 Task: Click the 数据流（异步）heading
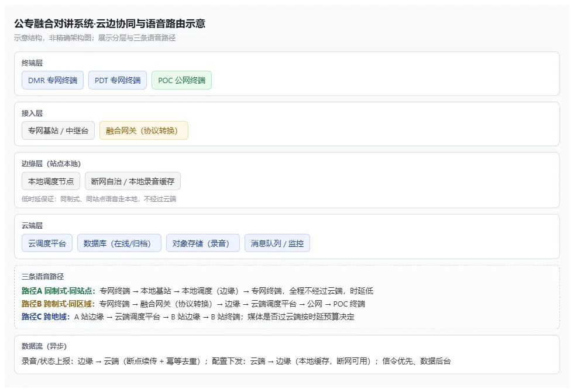coord(44,346)
